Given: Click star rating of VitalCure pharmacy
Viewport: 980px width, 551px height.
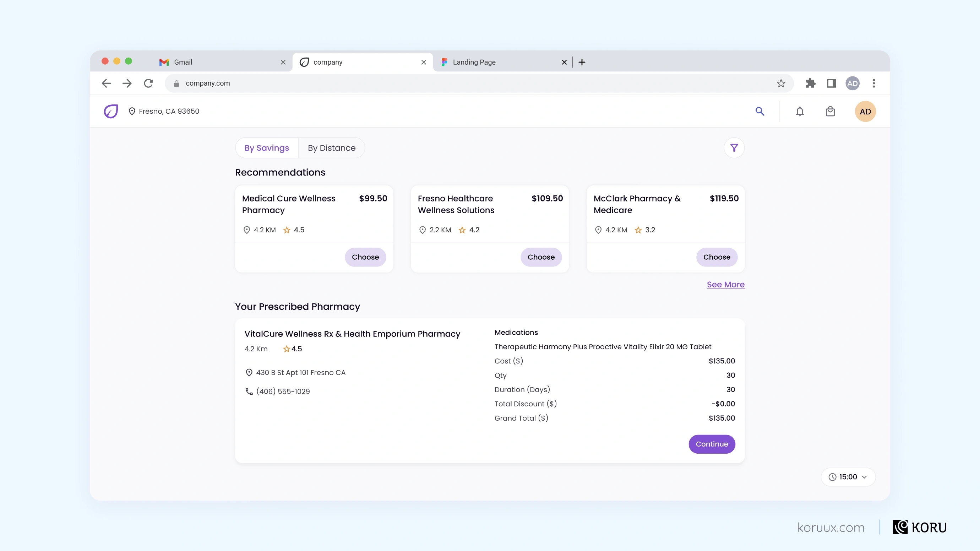Looking at the screenshot, I should 292,349.
